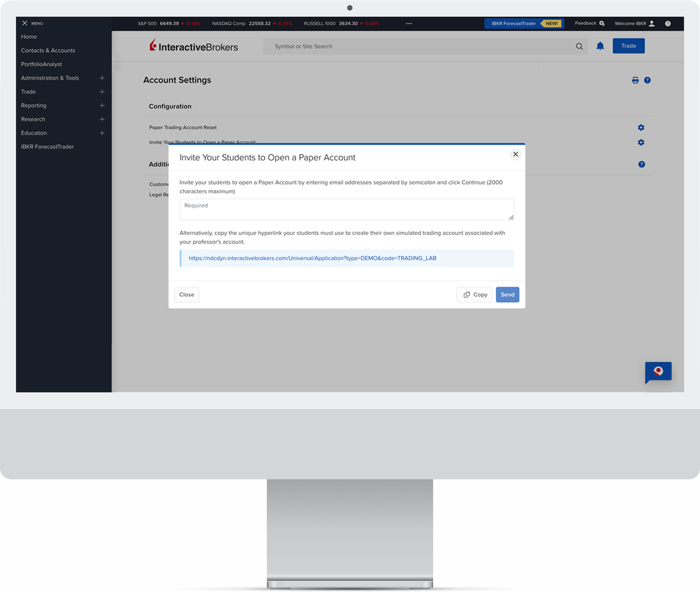Click the search magnifier icon

tap(579, 46)
